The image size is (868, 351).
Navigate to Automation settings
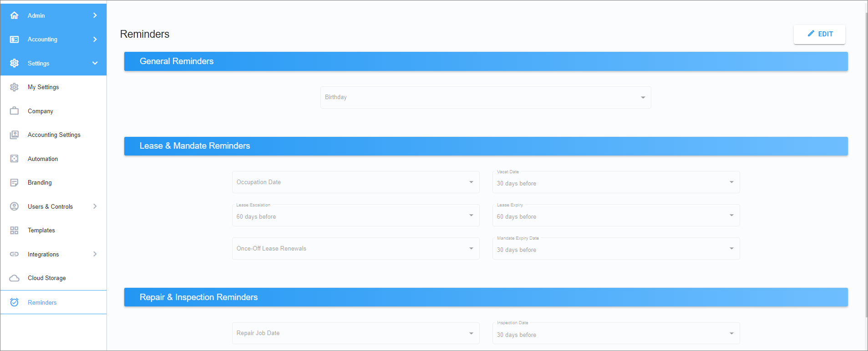click(53, 159)
